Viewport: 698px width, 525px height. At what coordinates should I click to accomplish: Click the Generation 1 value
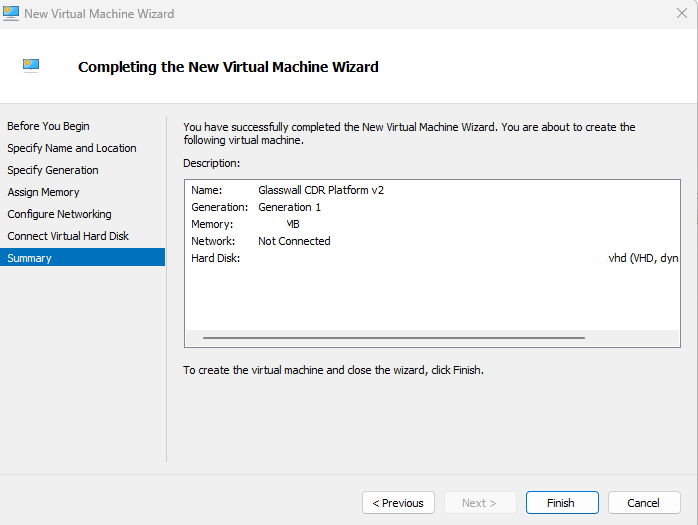[x=289, y=207]
